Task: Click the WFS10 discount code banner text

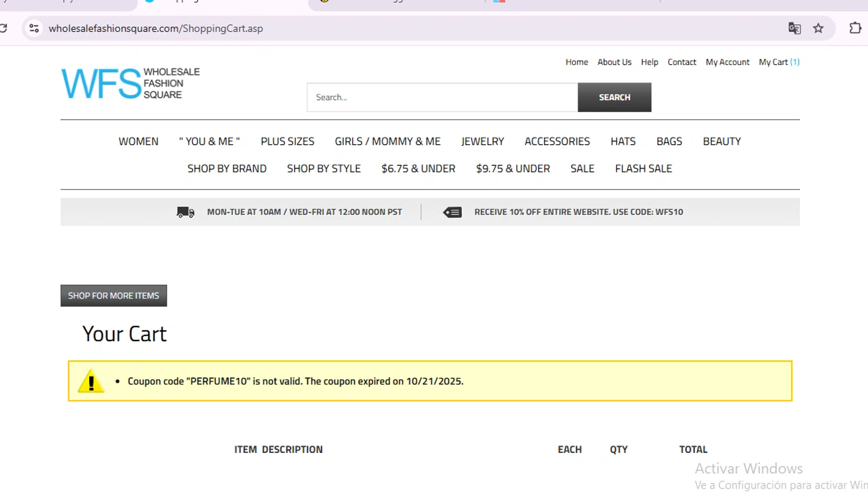Action: 579,212
